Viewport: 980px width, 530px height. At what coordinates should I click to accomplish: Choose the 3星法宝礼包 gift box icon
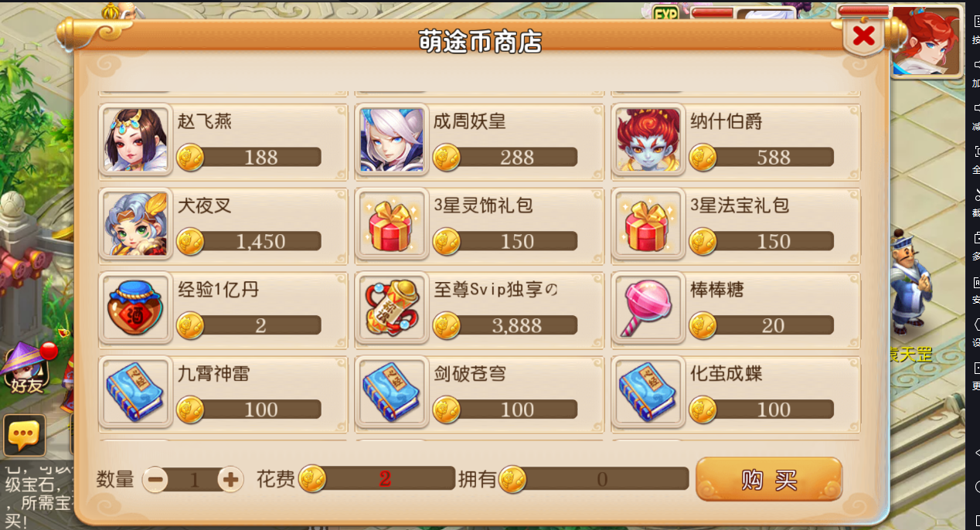click(648, 224)
